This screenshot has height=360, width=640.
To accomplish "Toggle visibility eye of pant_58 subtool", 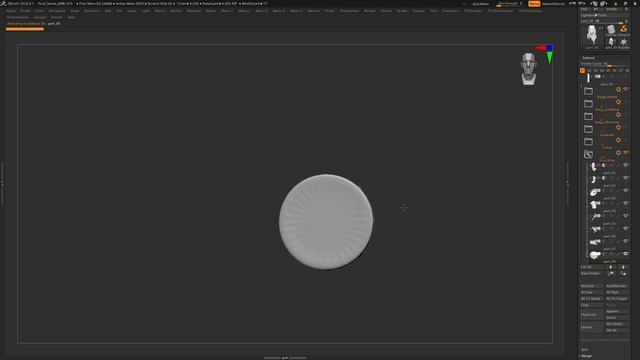I will click(x=626, y=253).
